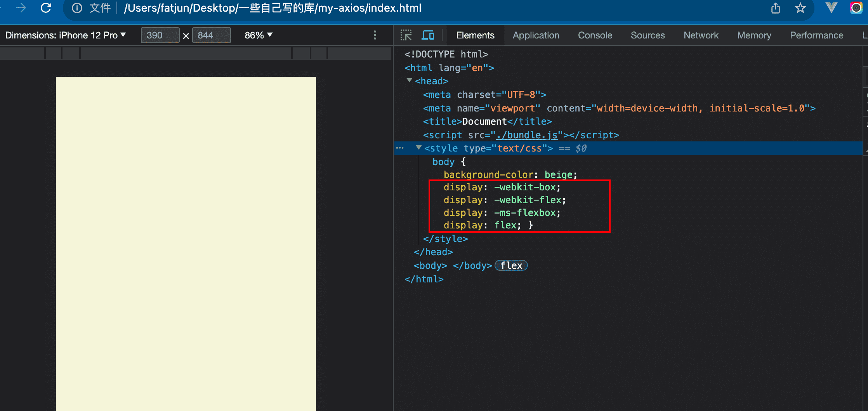Image resolution: width=868 pixels, height=411 pixels.
Task: Click the body { selector line
Action: 449,162
